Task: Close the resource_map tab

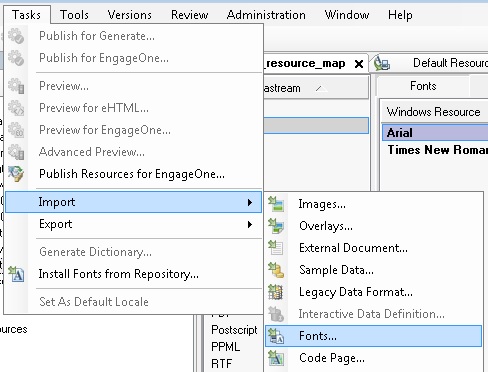Action: 359,64
